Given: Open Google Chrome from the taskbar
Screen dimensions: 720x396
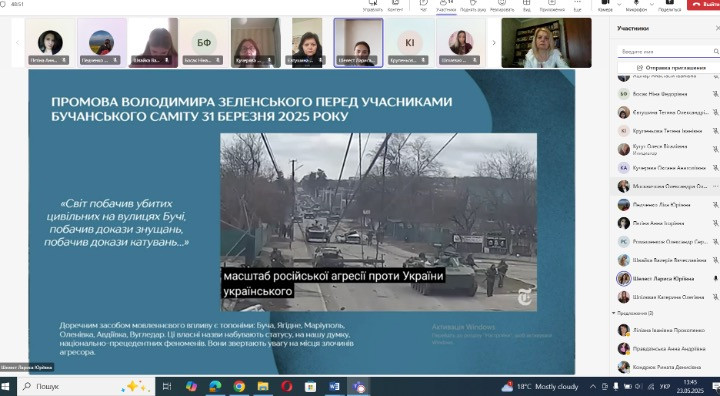Looking at the screenshot, I should coord(239,386).
